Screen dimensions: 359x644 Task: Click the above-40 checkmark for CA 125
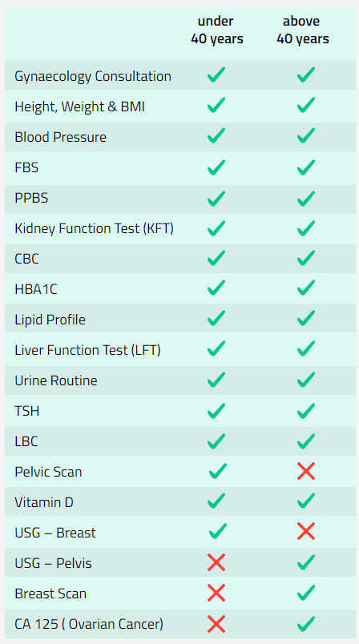(306, 623)
